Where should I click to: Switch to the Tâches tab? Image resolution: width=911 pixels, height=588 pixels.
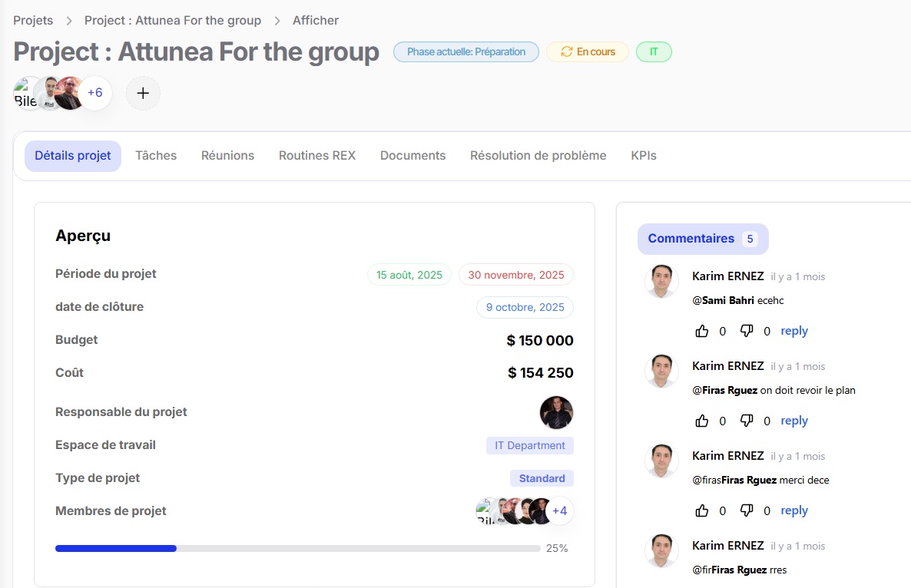[x=156, y=156]
